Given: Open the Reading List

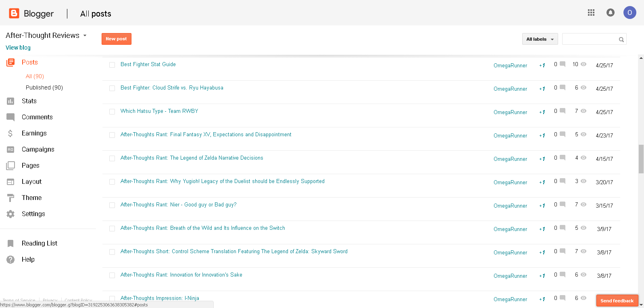Looking at the screenshot, I should point(40,243).
